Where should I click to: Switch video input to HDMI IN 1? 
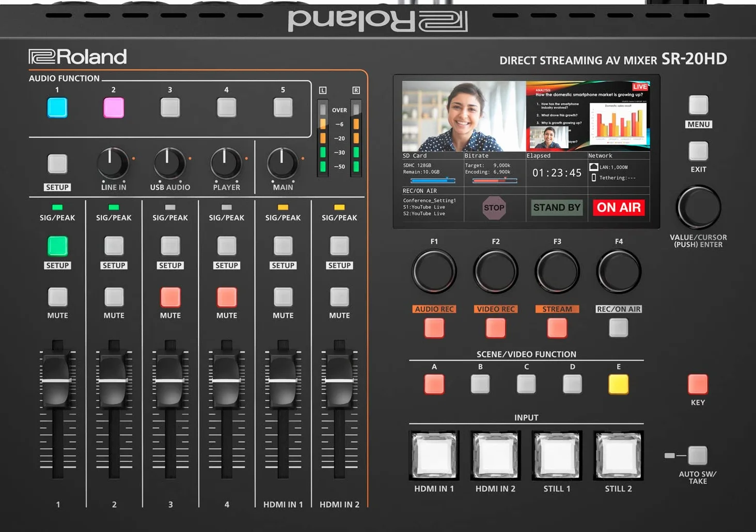(434, 455)
